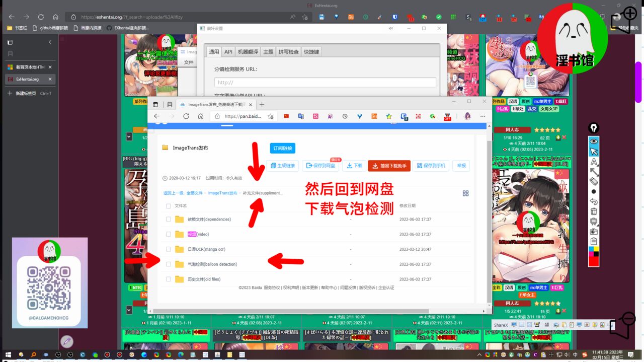This screenshot has height=362, width=644.
Task: Switch to the 机器翻译 tab in preferences
Action: click(x=248, y=52)
